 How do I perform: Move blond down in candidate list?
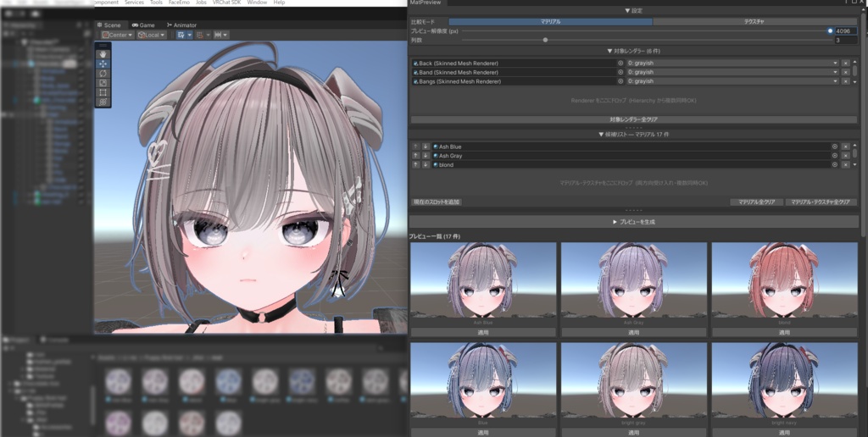coord(426,164)
